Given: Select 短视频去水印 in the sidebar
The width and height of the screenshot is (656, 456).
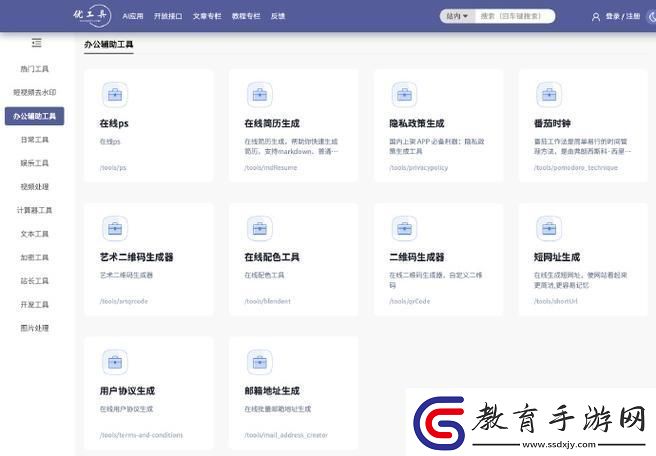Looking at the screenshot, I should tap(35, 92).
